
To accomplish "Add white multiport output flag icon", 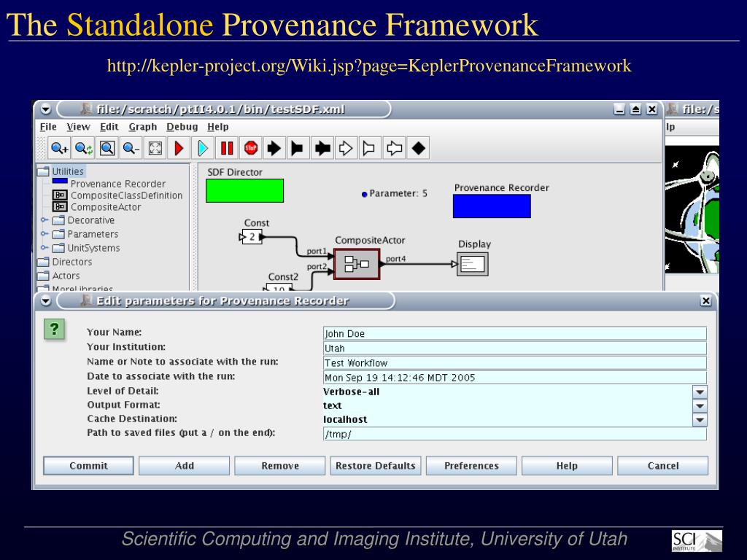I will (x=369, y=149).
